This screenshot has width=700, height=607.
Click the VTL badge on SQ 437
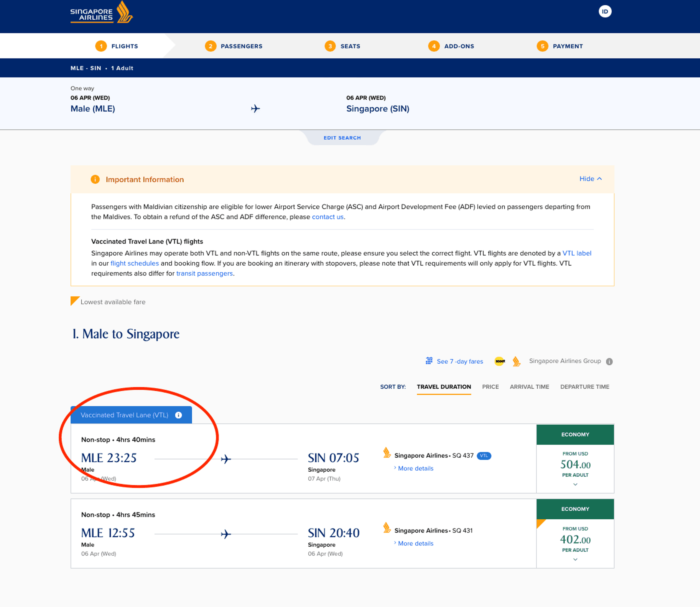coord(484,456)
